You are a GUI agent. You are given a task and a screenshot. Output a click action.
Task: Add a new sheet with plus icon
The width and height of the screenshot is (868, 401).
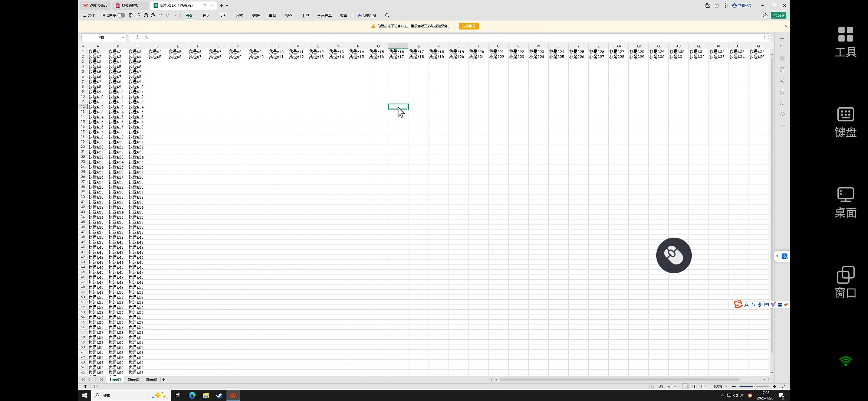pos(164,380)
